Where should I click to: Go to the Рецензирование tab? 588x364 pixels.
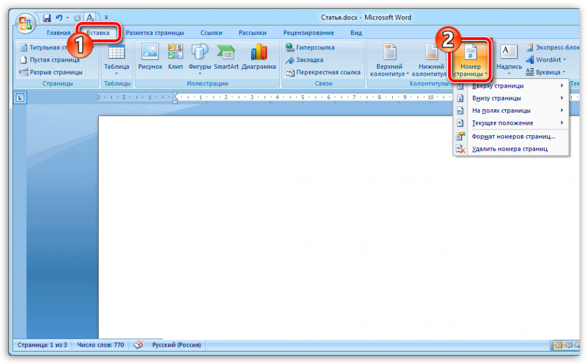pos(308,33)
